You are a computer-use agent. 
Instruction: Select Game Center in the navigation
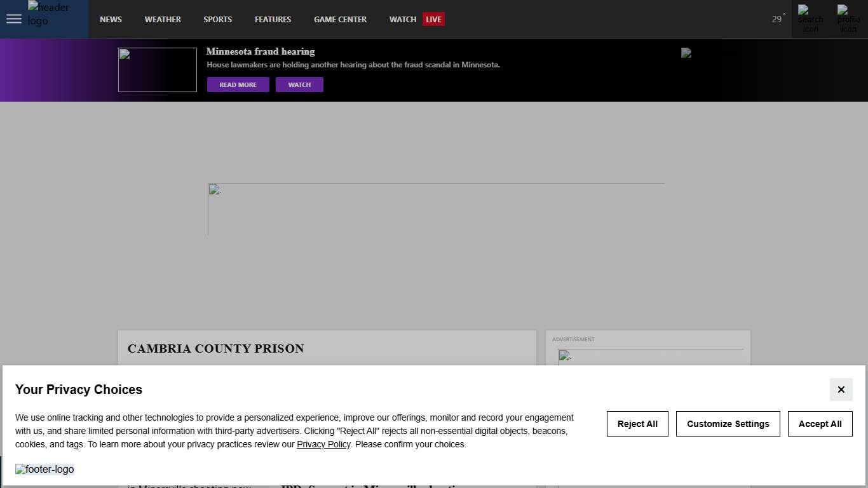tap(340, 19)
